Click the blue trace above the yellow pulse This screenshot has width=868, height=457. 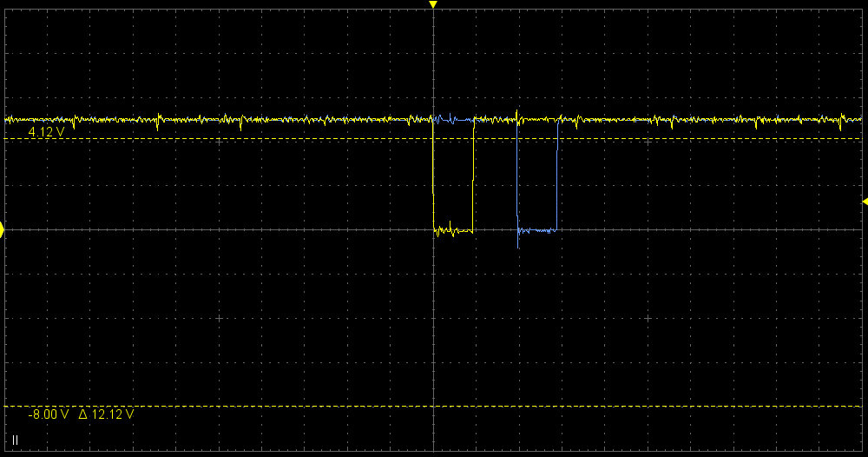453,119
